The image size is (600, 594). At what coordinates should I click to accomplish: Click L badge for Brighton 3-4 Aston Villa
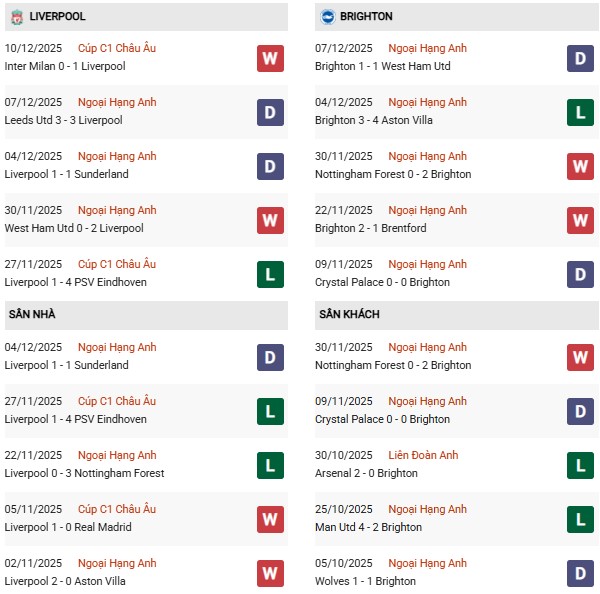tap(580, 112)
